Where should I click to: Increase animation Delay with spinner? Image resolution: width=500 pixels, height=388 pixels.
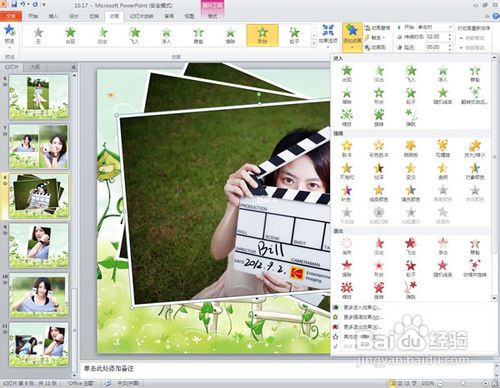point(450,46)
